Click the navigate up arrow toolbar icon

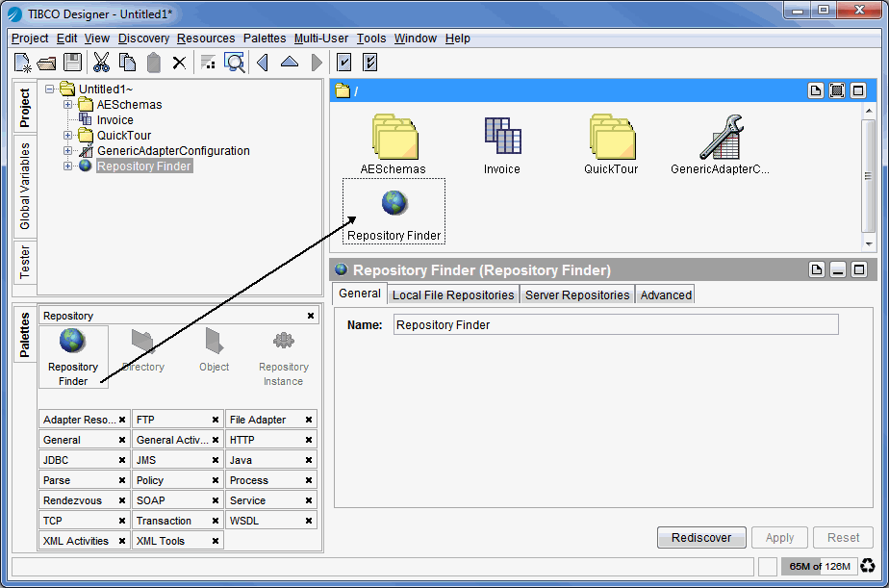(x=290, y=63)
